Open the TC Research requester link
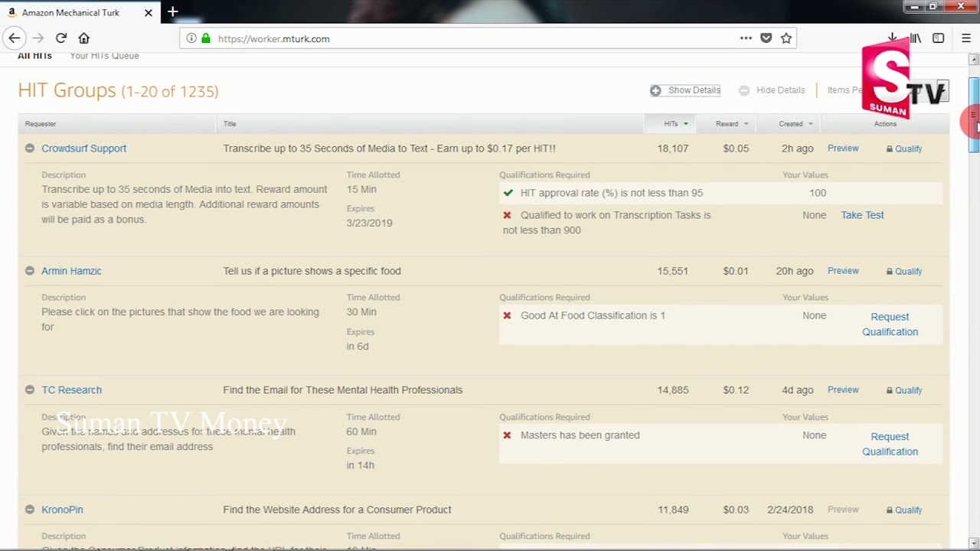980x551 pixels. coord(71,390)
